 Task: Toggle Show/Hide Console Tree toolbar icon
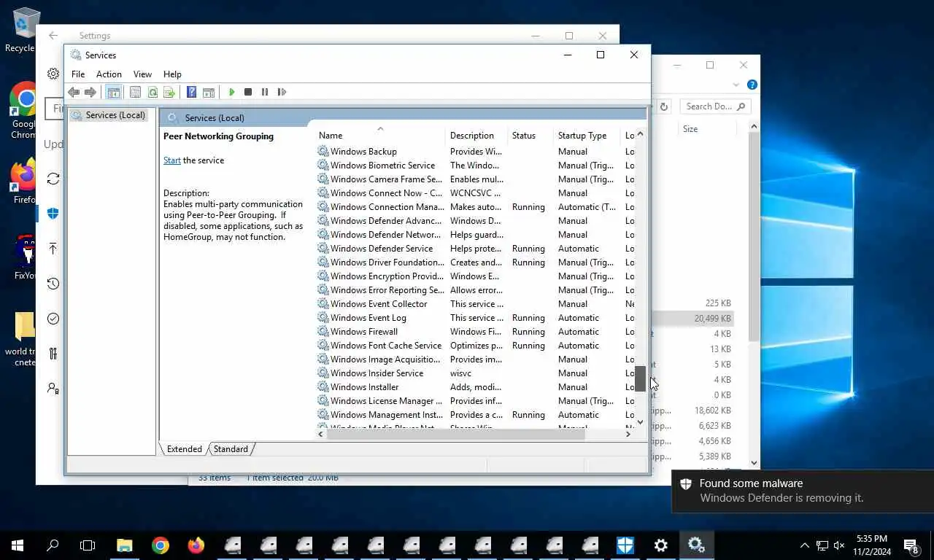click(113, 92)
